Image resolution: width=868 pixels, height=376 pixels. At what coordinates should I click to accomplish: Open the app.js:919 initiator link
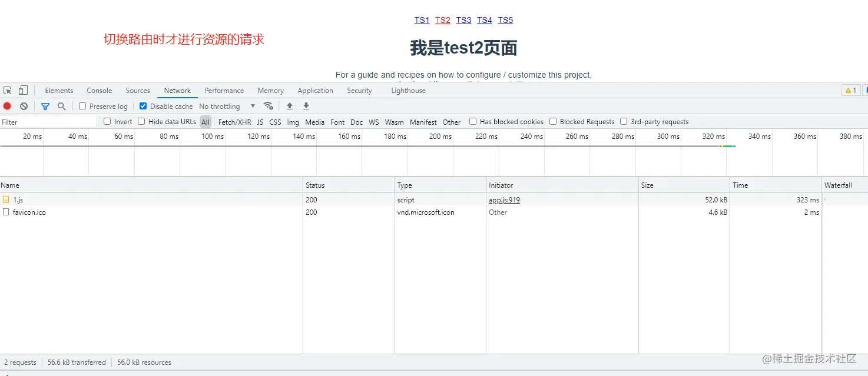pos(504,200)
